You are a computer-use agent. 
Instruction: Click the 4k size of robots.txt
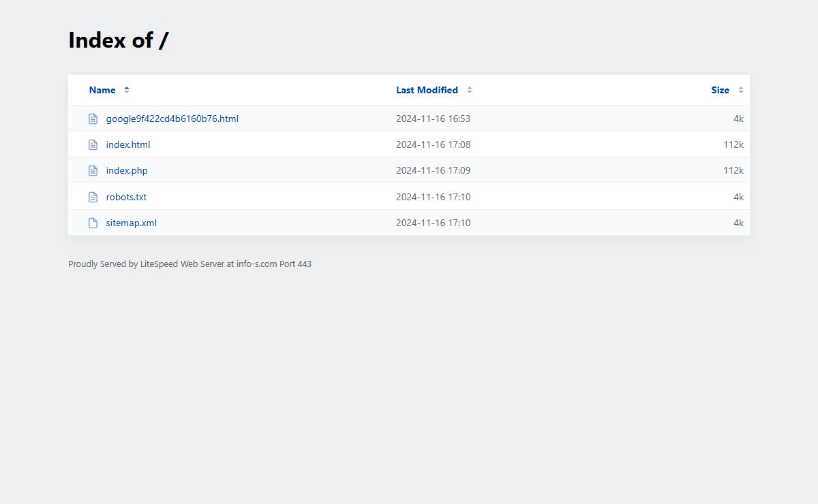(738, 197)
